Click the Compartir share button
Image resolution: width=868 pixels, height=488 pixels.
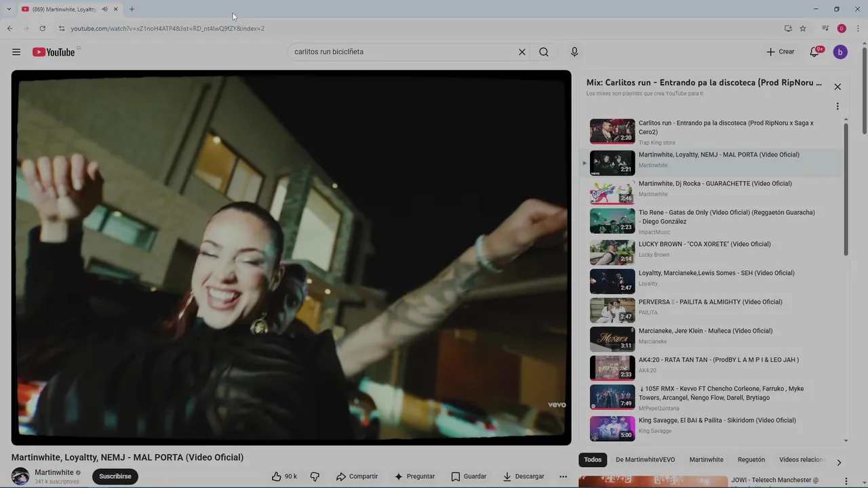point(357,476)
